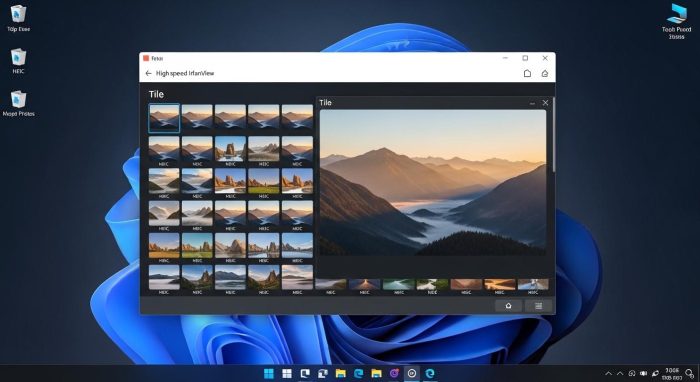The height and width of the screenshot is (382, 700).
Task: Open the "Mopd Photos" desktop icon
Action: (18, 104)
